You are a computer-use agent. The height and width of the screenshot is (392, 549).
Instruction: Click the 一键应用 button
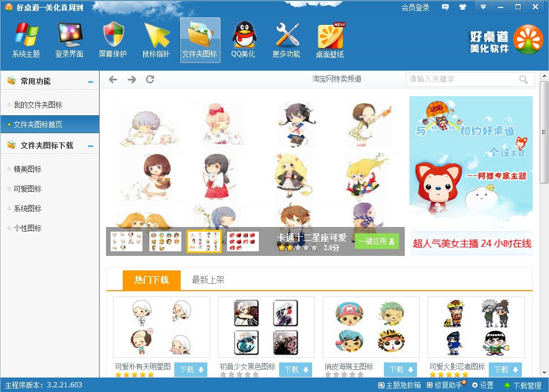[x=376, y=241]
